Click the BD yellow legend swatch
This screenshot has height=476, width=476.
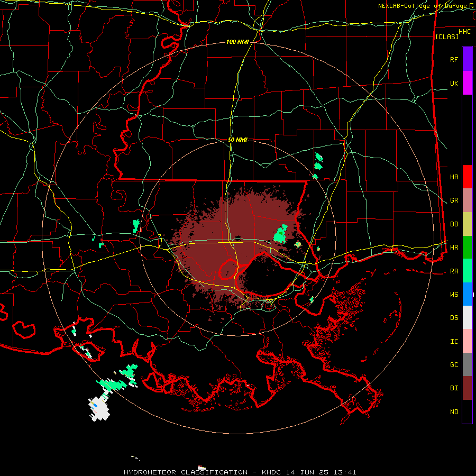point(467,224)
